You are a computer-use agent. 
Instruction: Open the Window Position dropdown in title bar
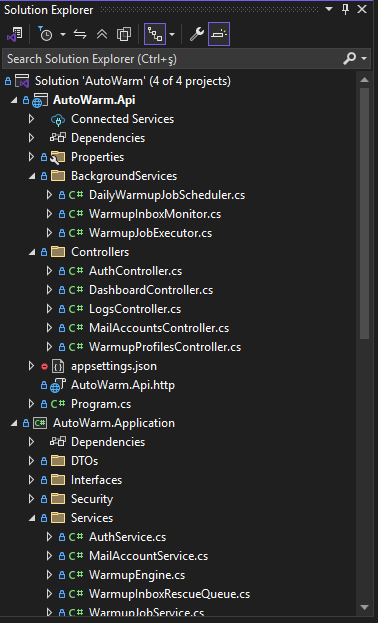tap(329, 9)
